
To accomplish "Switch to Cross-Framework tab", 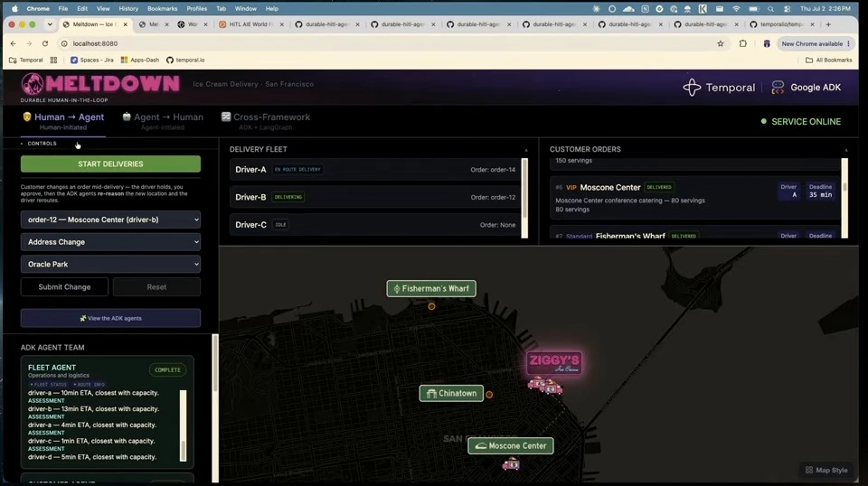I will pos(265,121).
